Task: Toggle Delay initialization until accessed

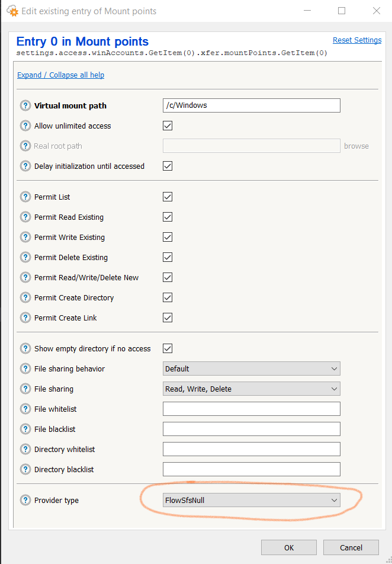Action: 168,166
